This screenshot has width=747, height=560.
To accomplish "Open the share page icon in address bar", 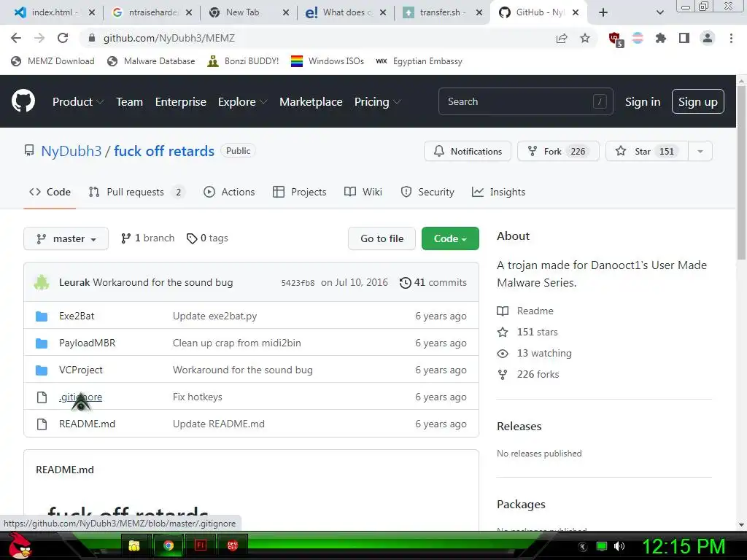I will 562,38.
